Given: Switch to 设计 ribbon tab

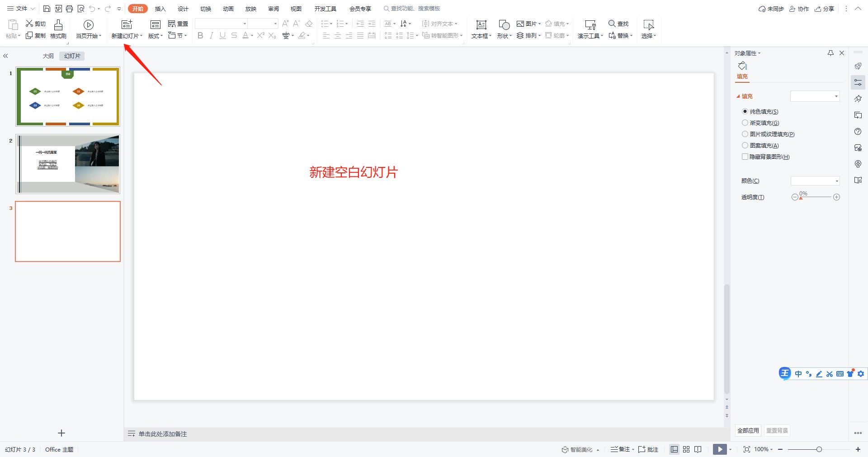Looking at the screenshot, I should pos(183,9).
